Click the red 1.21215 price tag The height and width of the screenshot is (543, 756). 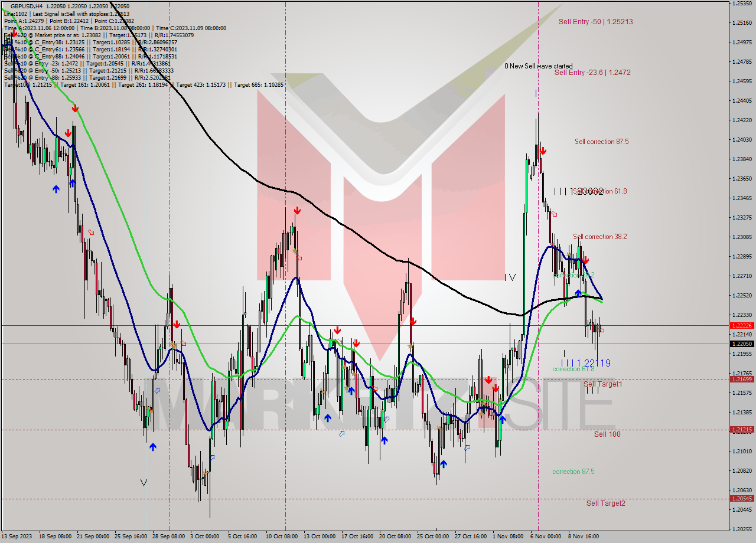pos(741,430)
